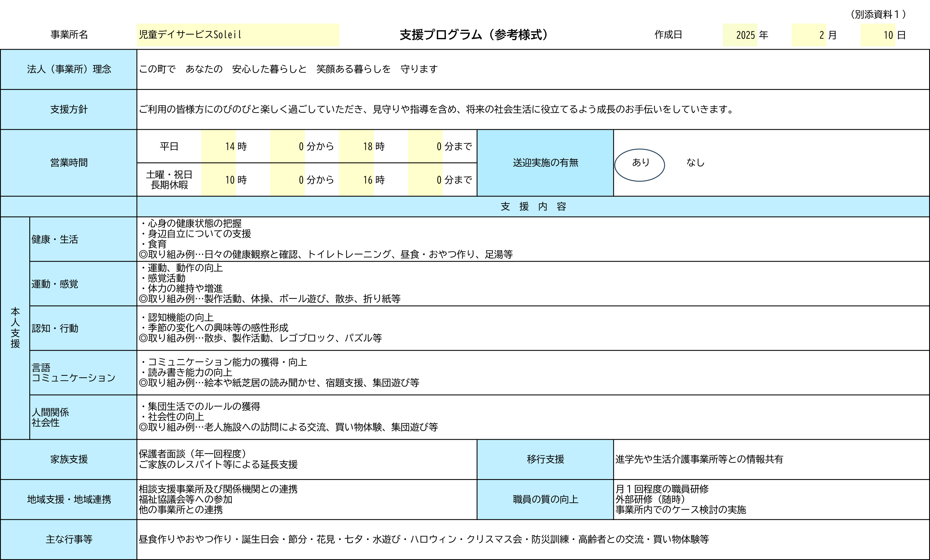
Task: Select the 送迎実施の有無 header cell
Action: point(545,163)
